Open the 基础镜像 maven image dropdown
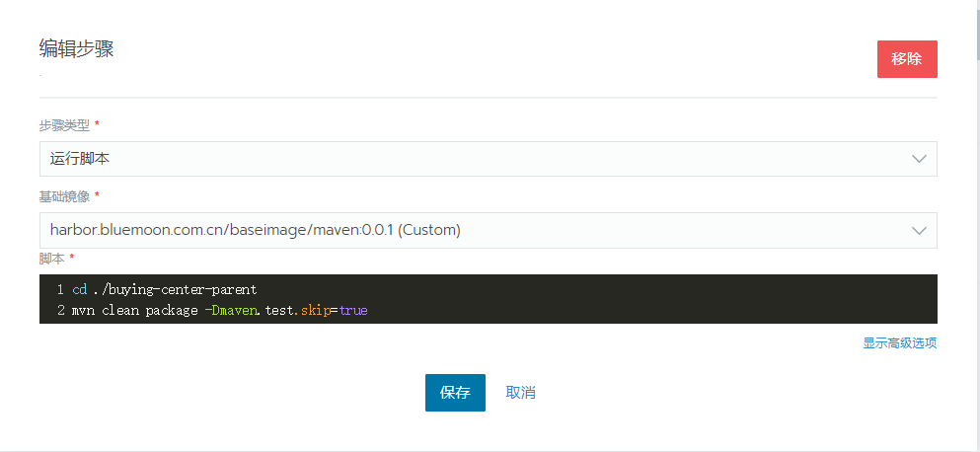 click(474, 230)
